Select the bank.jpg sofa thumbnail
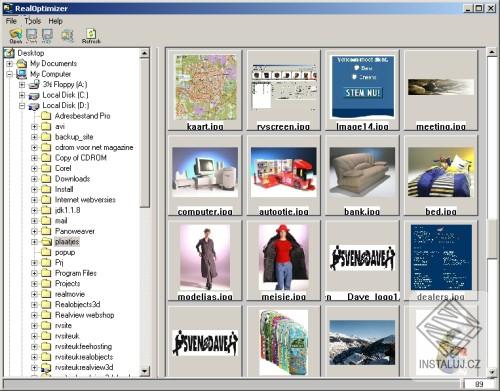Image resolution: width=500 pixels, height=391 pixels. point(362,172)
